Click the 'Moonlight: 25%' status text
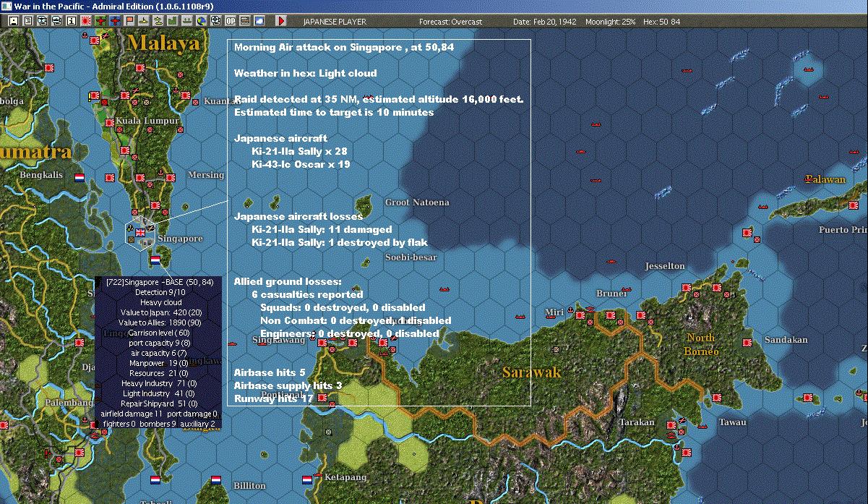 click(611, 22)
